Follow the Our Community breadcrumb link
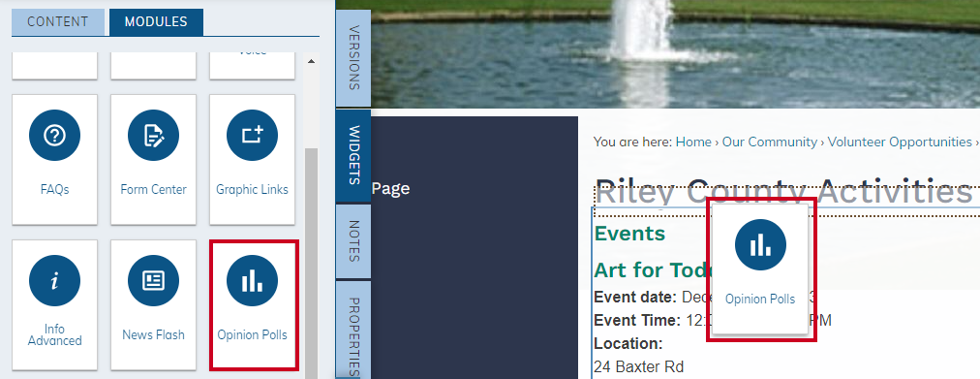Viewport: 980px width, 379px height. 769,142
